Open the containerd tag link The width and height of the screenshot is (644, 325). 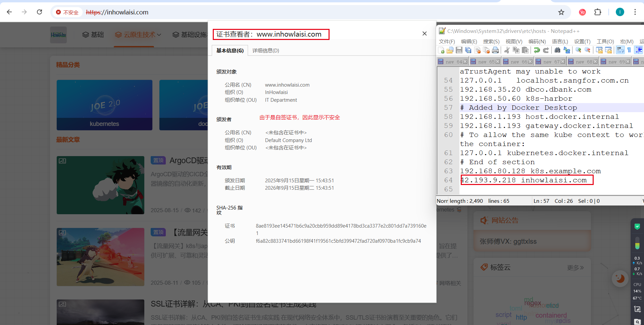551,315
